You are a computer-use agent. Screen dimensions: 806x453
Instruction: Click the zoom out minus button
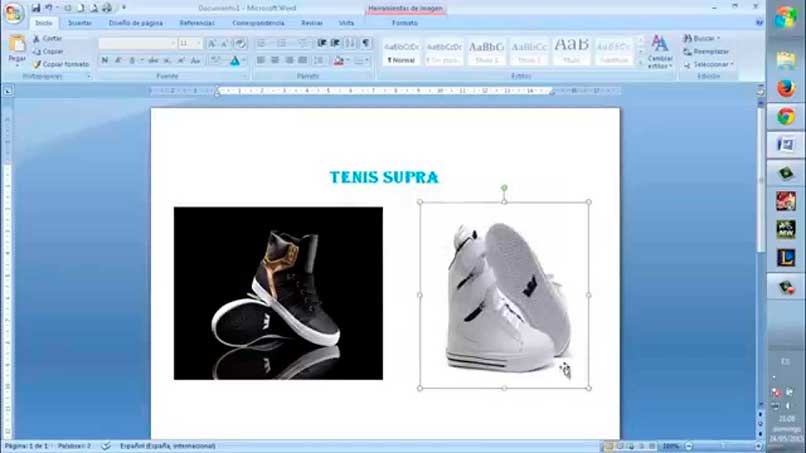tap(689, 446)
